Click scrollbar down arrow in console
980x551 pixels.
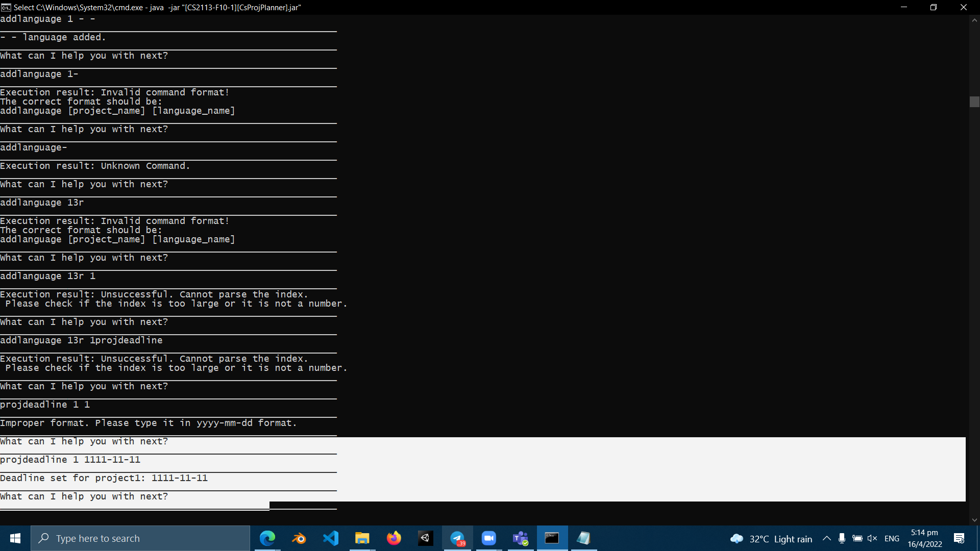click(974, 520)
